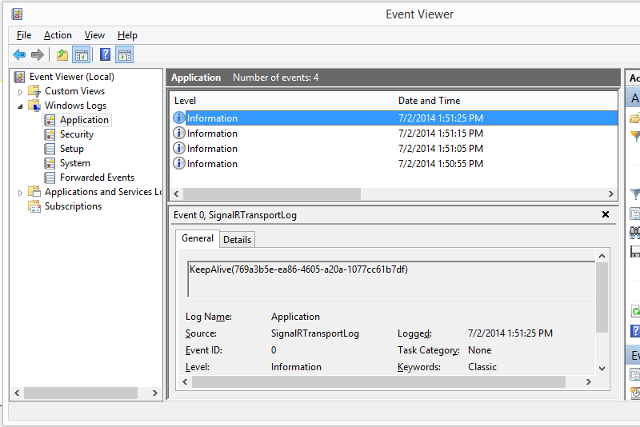The height and width of the screenshot is (427, 640).
Task: Switch to the Details tab
Action: (x=237, y=239)
